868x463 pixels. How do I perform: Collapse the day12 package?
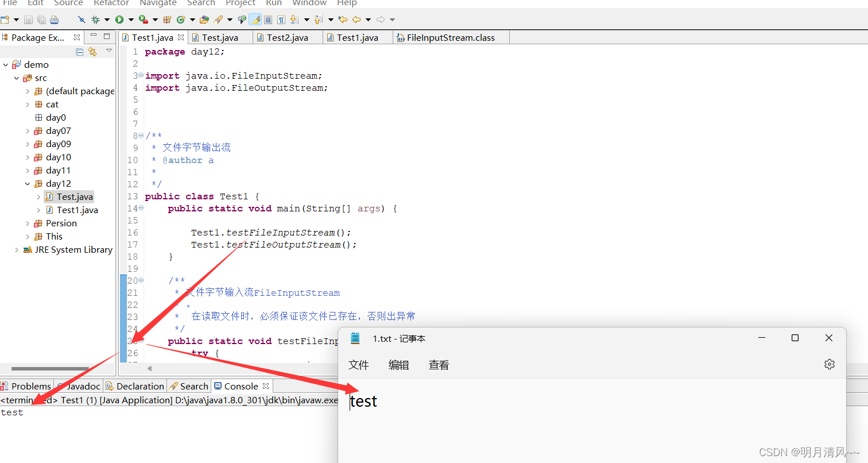coord(27,183)
